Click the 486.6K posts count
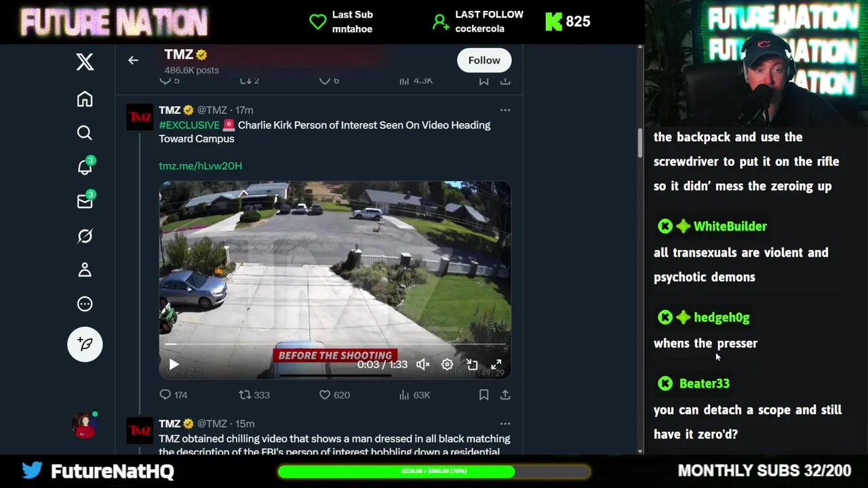868x488 pixels. [191, 70]
